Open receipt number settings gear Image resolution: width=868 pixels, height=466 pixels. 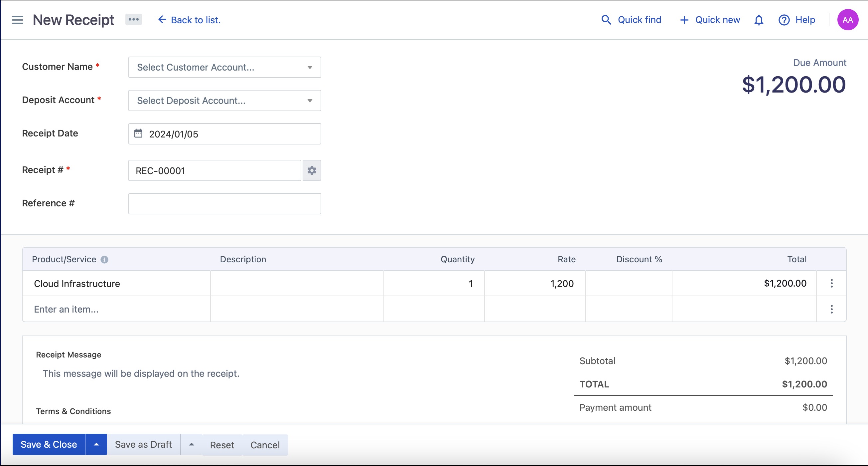point(312,170)
